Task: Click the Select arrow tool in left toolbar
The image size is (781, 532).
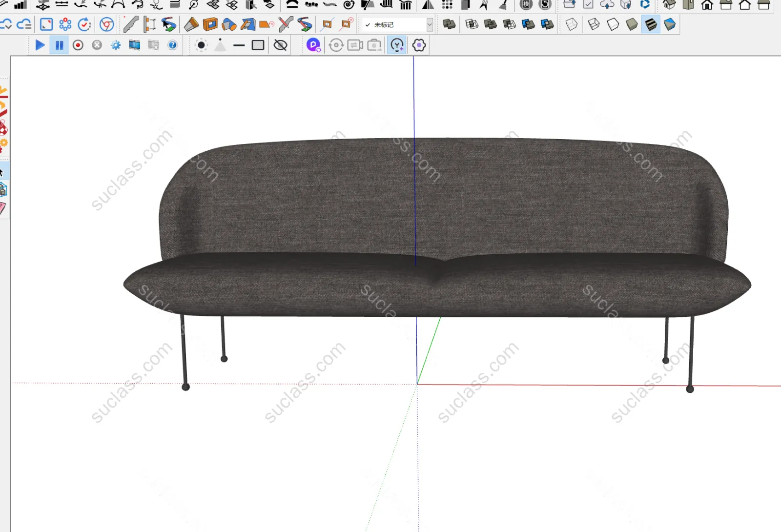Action: coord(2,172)
